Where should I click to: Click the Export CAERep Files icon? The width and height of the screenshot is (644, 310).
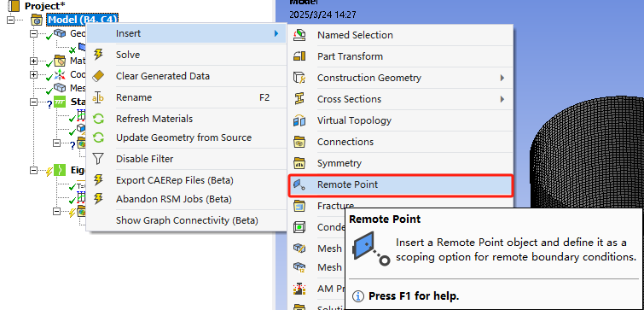(99, 180)
